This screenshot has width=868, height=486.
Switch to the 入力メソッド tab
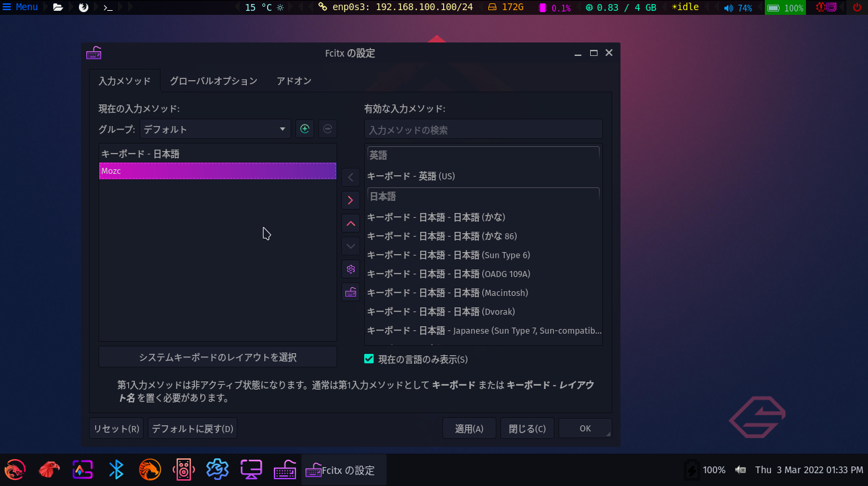[x=125, y=81]
